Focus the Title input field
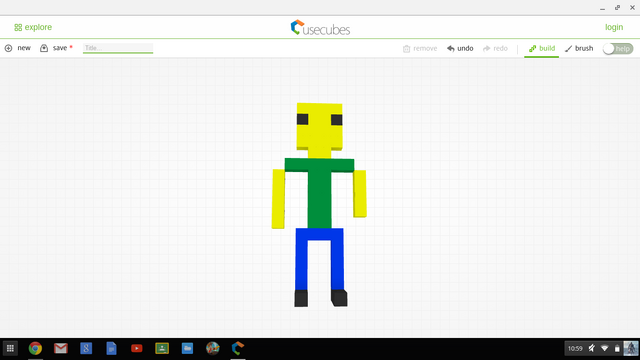This screenshot has width=640, height=360. (x=118, y=48)
